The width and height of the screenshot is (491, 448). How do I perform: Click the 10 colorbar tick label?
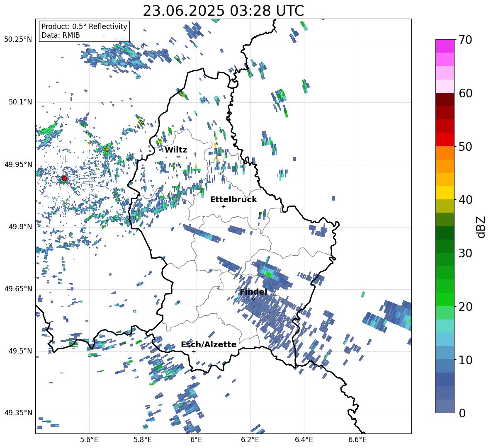click(x=465, y=360)
